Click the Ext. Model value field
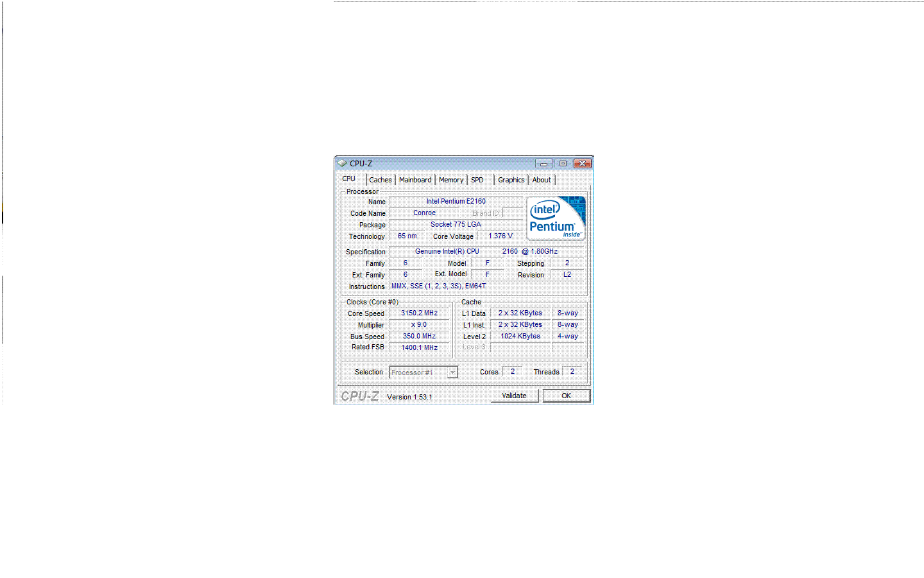The width and height of the screenshot is (924, 578). point(488,274)
